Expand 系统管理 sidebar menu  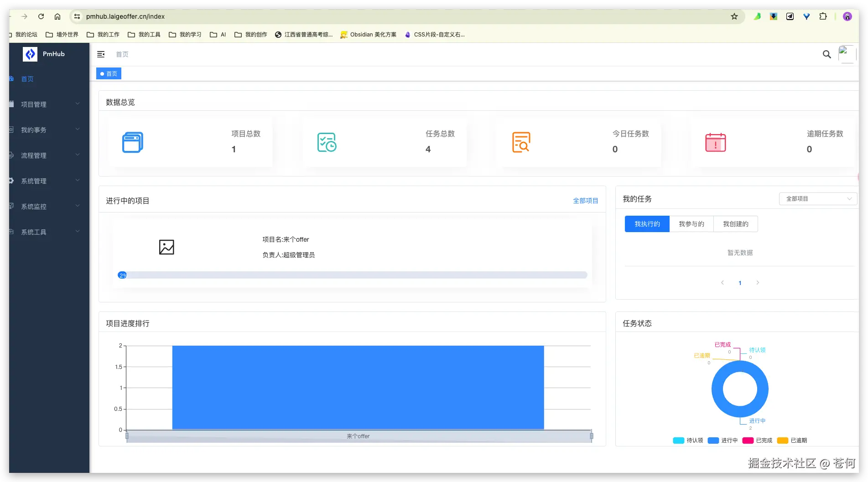(49, 181)
